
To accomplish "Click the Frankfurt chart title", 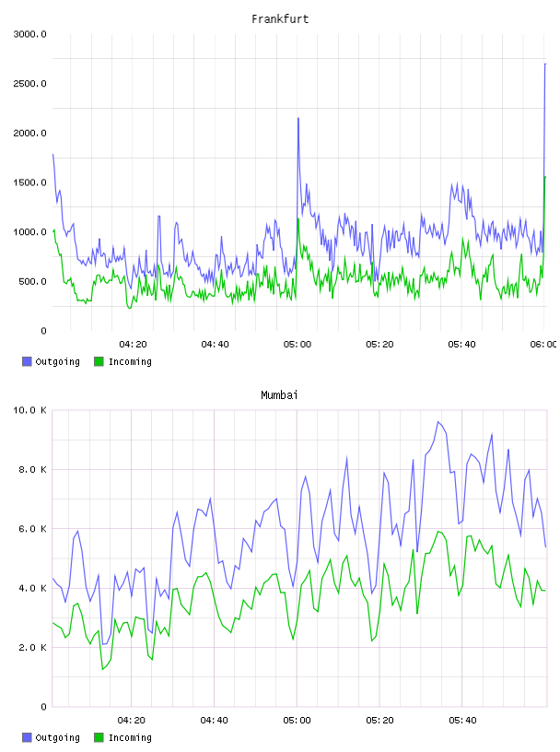I will click(x=280, y=19).
